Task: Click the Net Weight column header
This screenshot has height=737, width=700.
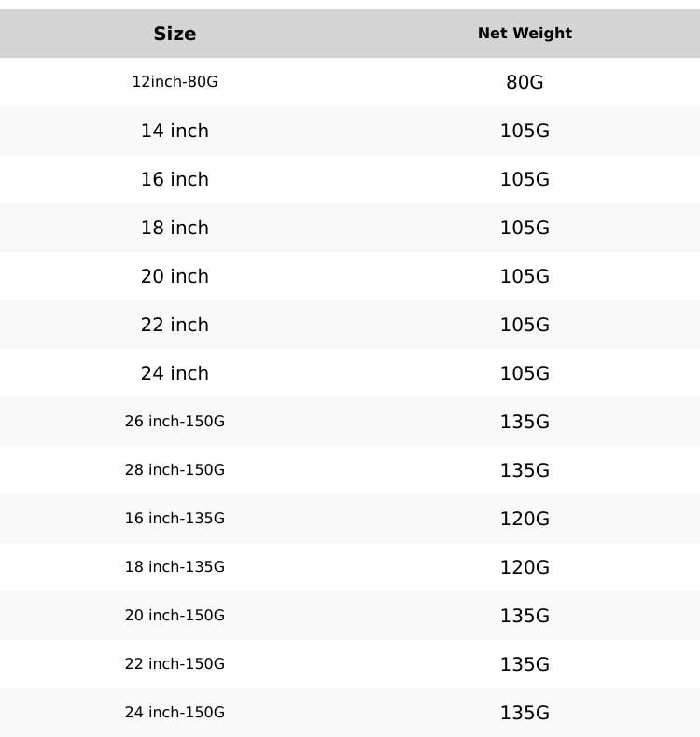Action: click(x=525, y=34)
